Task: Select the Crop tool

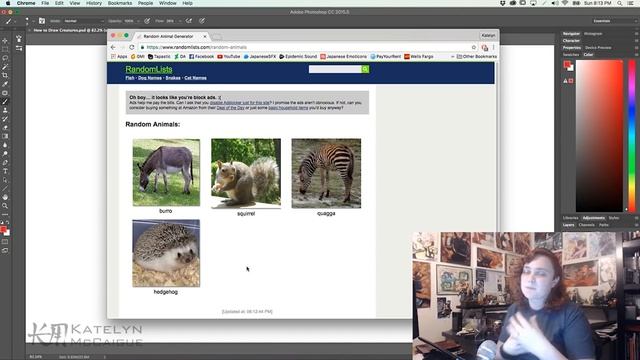Action: pyautogui.click(x=5, y=75)
